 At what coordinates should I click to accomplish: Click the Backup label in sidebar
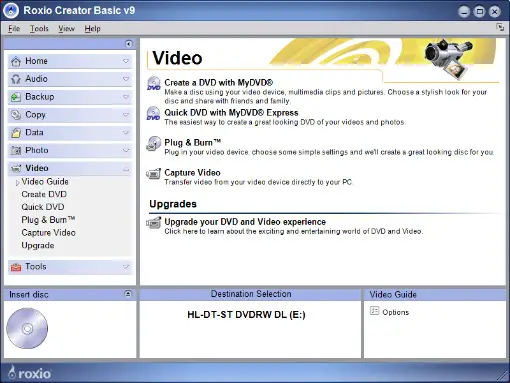pyautogui.click(x=40, y=97)
